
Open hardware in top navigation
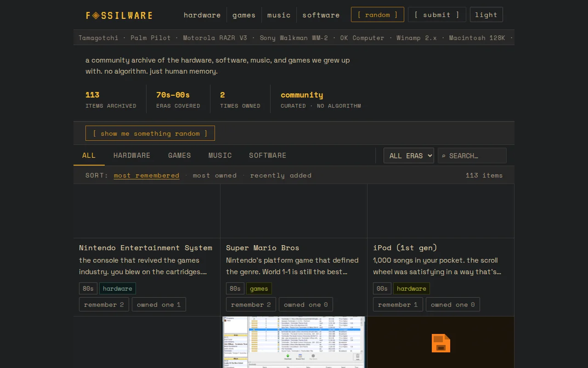202,15
